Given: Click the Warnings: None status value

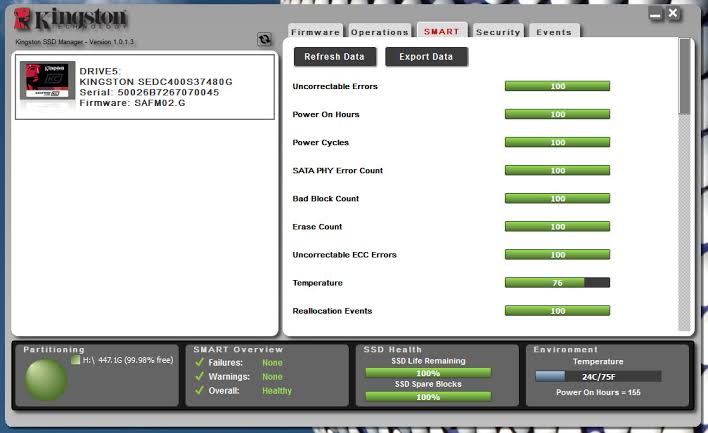Looking at the screenshot, I should 272,377.
